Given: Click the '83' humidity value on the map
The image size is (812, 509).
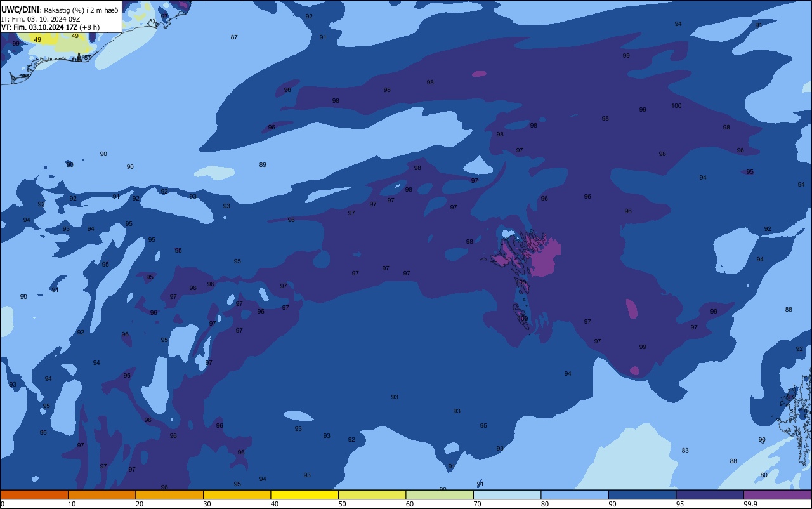Looking at the screenshot, I should pos(685,451).
